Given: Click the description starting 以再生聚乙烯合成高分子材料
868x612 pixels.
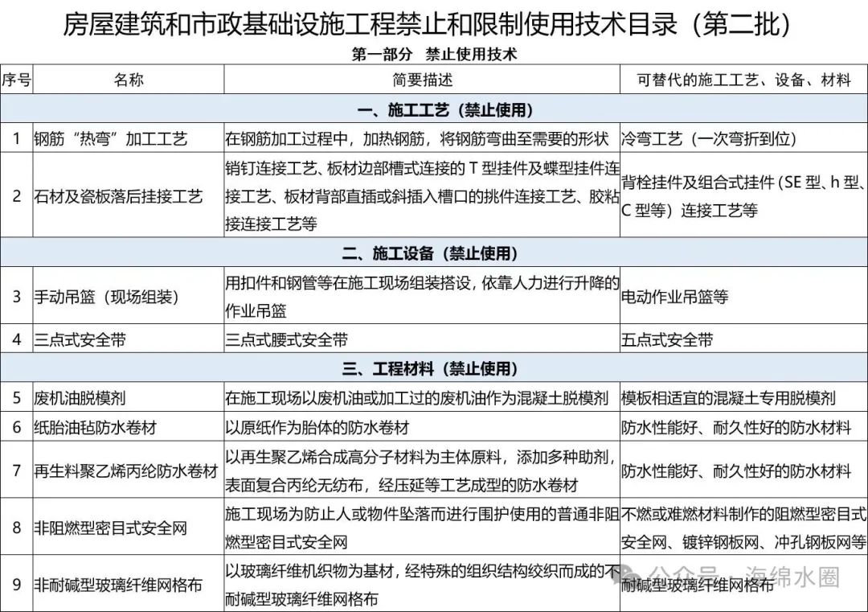Looking at the screenshot, I should click(422, 470).
